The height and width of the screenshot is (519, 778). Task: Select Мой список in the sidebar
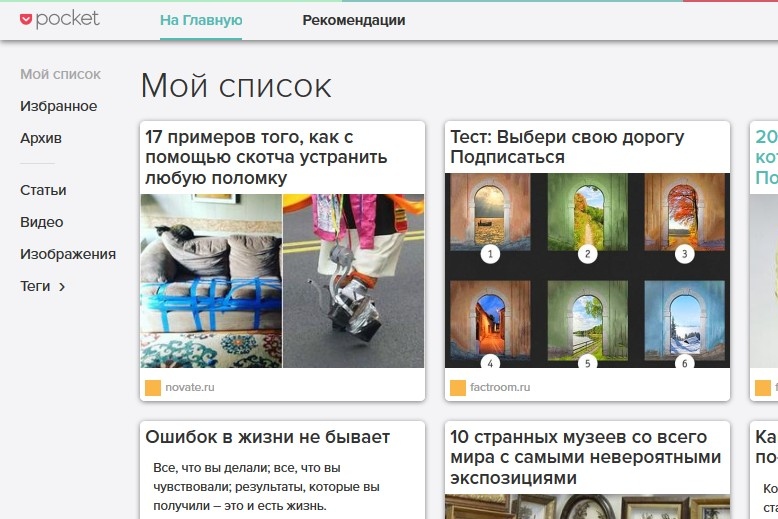61,74
